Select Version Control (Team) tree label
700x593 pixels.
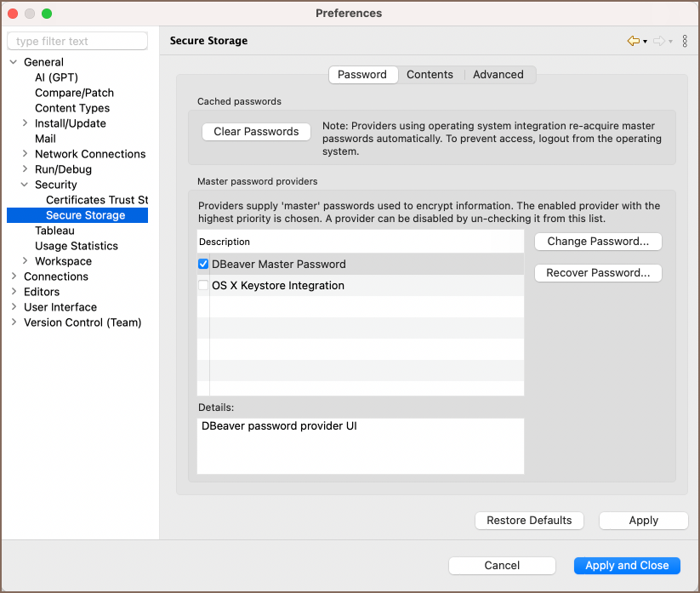[83, 322]
